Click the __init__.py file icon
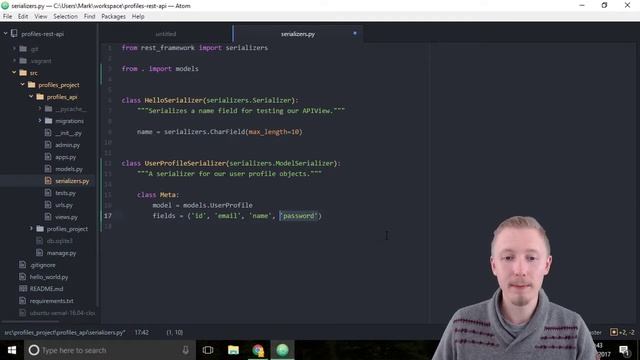Viewport: 640px width, 360px height. point(48,133)
